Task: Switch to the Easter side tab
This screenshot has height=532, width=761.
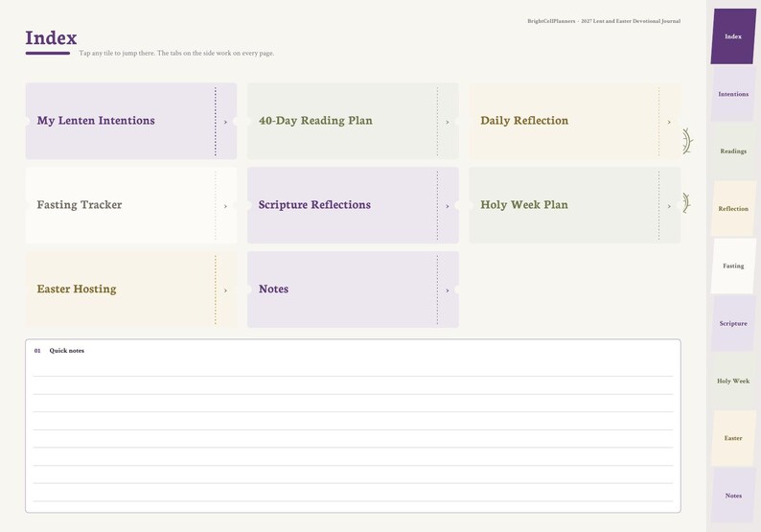Action: (x=733, y=438)
